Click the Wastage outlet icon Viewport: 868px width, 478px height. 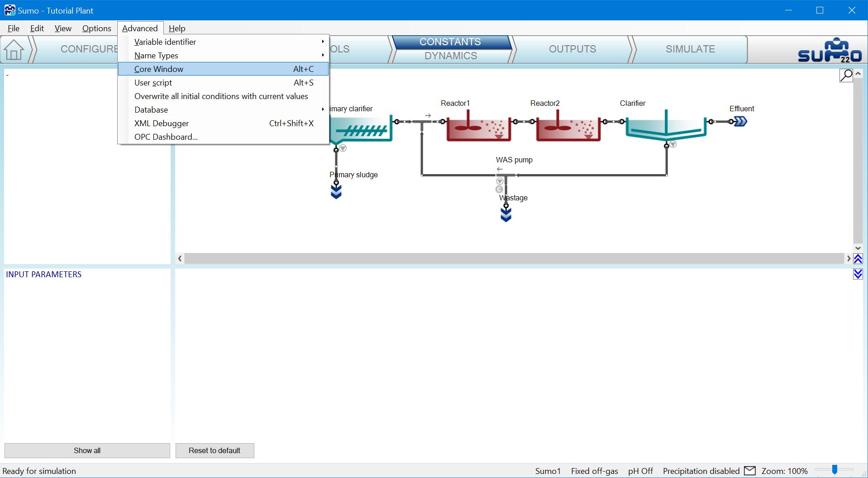[506, 214]
